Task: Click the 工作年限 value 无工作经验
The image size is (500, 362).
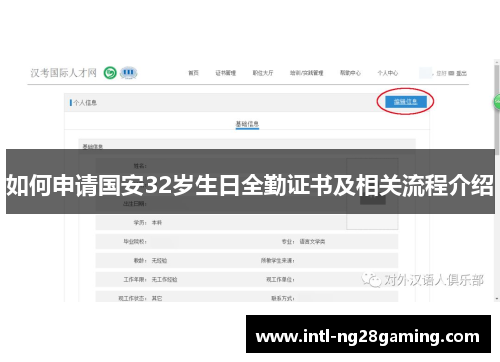Action: pos(165,280)
